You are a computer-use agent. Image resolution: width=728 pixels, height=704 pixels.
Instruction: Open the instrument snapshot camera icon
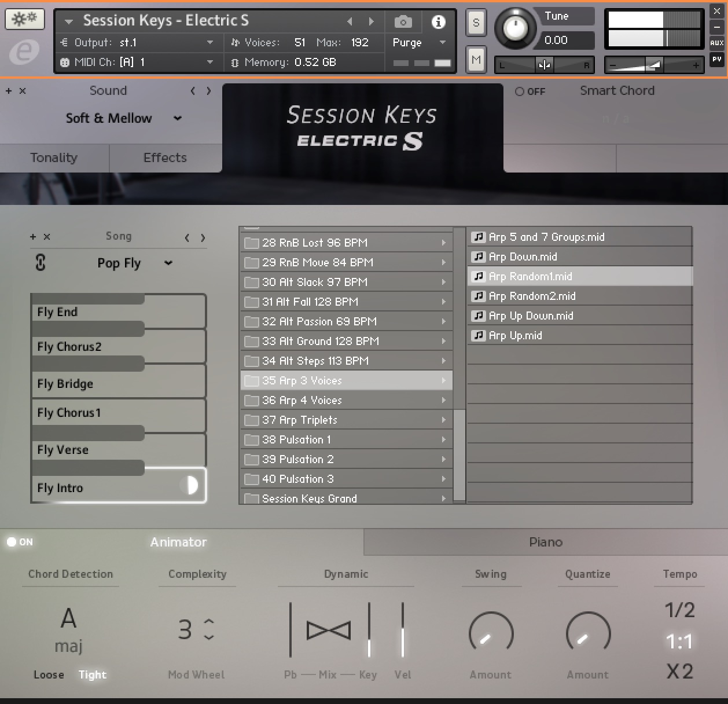[x=403, y=21]
